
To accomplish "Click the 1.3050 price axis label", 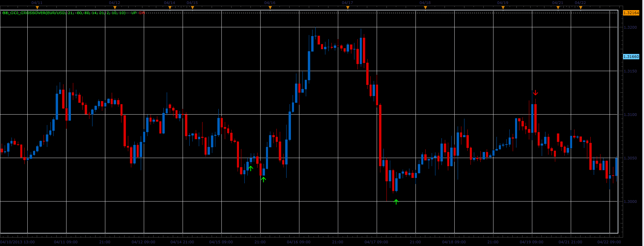I will coord(630,158).
